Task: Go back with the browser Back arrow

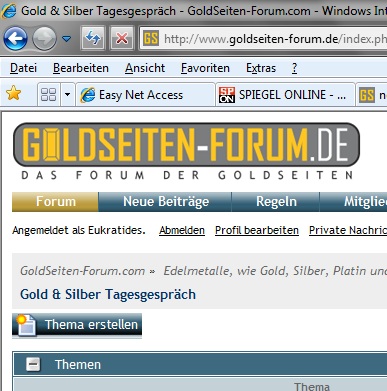Action: click(x=15, y=39)
